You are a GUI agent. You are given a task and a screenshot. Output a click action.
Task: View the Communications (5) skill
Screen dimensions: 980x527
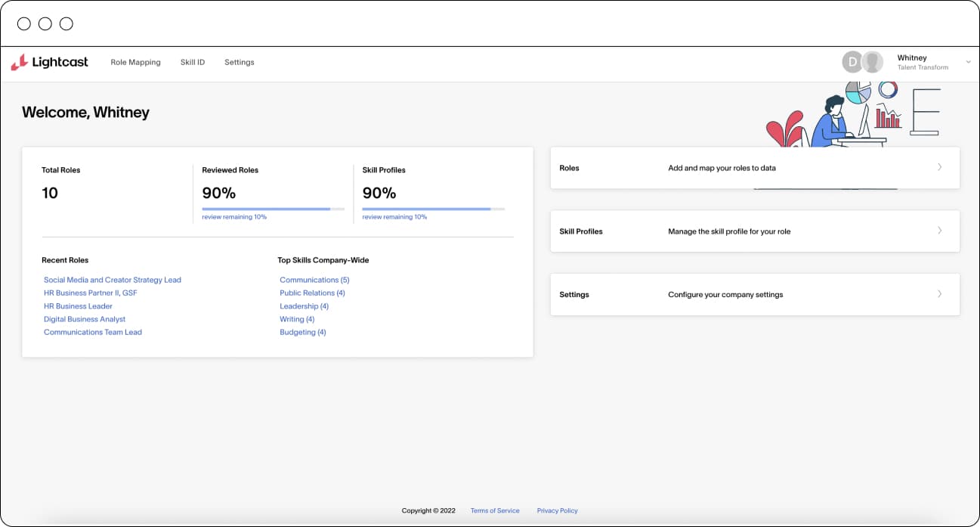(x=314, y=280)
